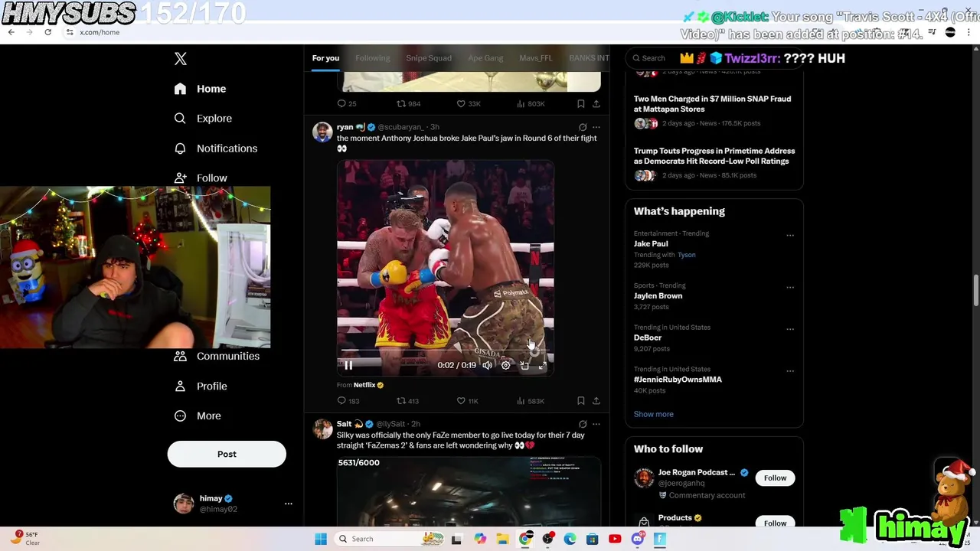
Task: Pause the Jake Paul fight video
Action: tap(348, 365)
